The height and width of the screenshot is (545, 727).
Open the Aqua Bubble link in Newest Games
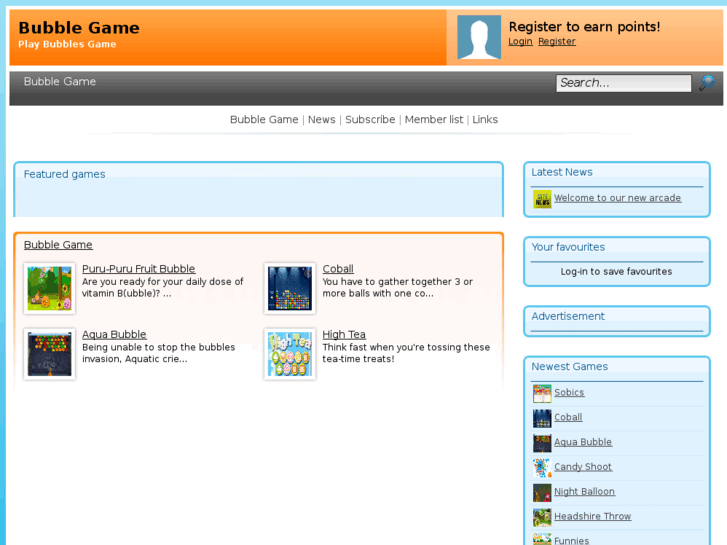pyautogui.click(x=583, y=442)
